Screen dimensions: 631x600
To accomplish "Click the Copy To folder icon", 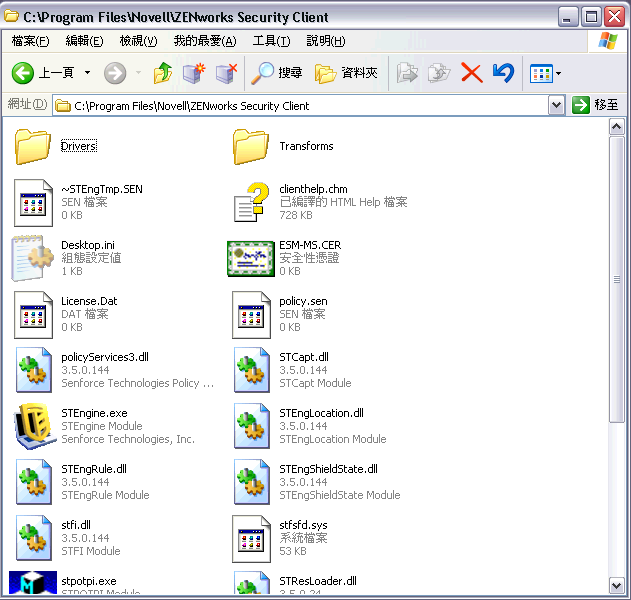I will coord(439,73).
